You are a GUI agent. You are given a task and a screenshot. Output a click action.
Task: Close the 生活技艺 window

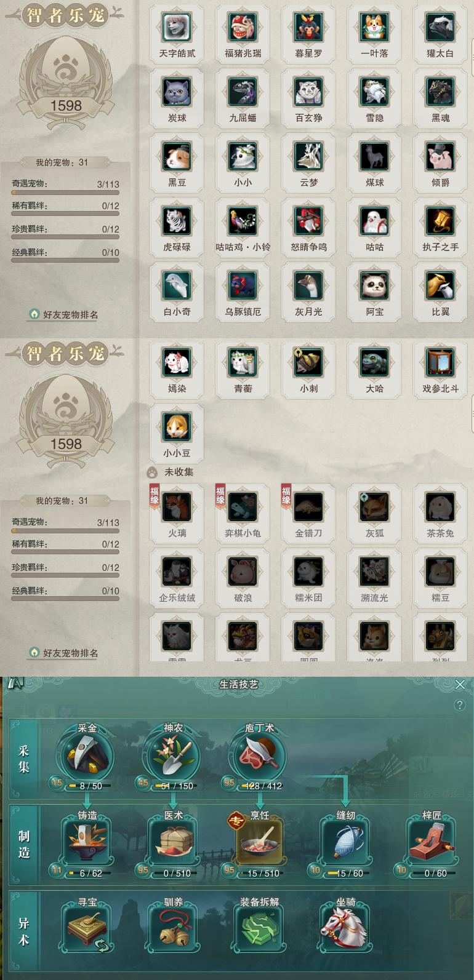pyautogui.click(x=460, y=685)
